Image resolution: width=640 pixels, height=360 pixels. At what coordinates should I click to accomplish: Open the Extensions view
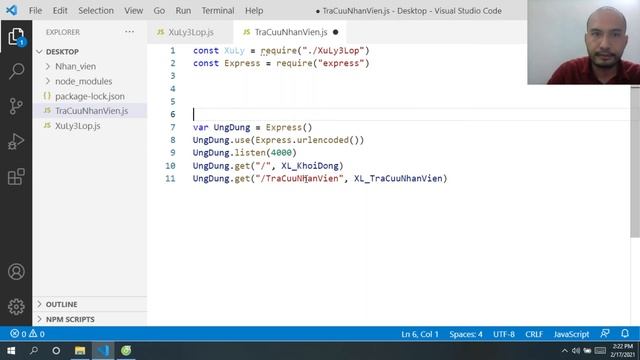click(x=16, y=177)
